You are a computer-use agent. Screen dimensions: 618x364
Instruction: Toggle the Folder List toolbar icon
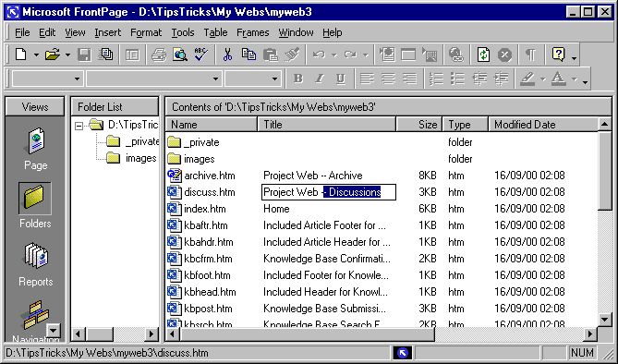pos(132,55)
